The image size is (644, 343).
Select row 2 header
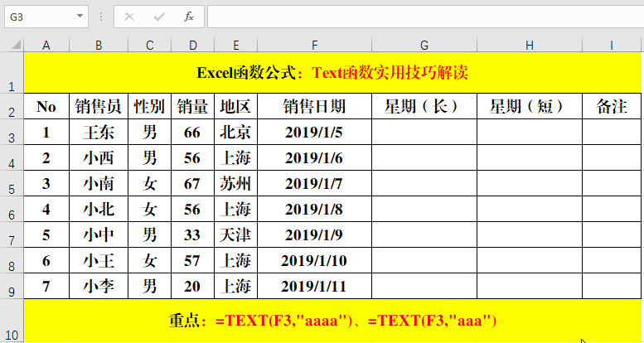(x=12, y=106)
